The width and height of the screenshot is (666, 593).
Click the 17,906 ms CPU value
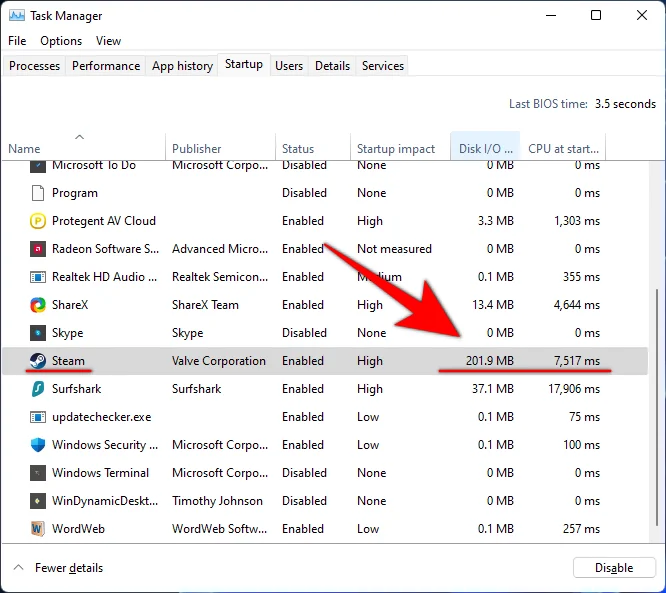[574, 389]
